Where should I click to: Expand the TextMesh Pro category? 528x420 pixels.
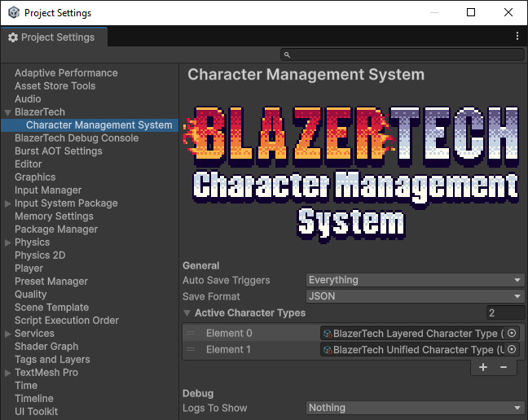coord(8,373)
